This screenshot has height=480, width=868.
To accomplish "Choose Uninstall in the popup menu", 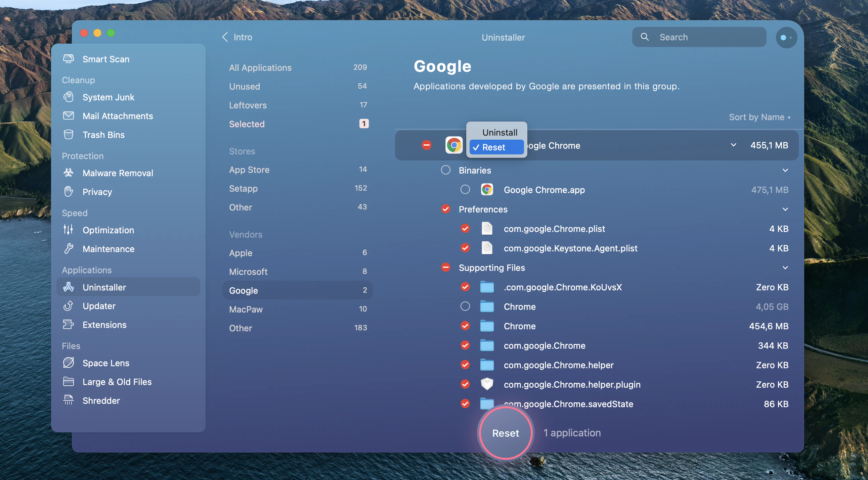I will 500,132.
